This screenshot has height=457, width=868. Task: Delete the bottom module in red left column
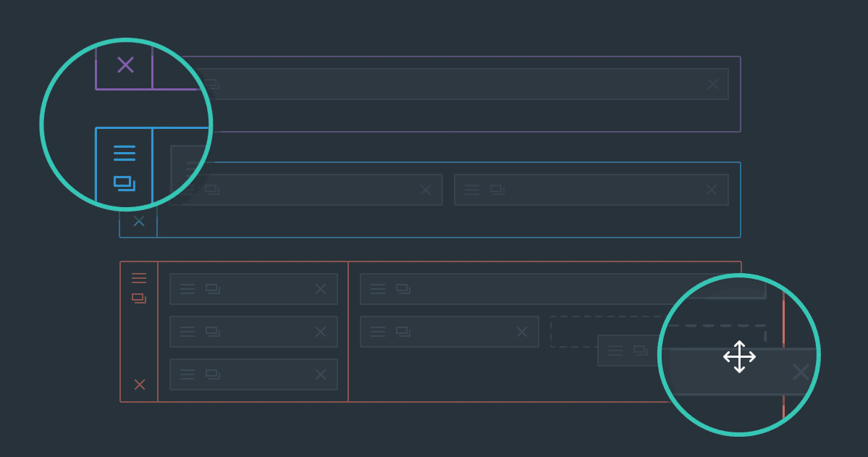[x=321, y=374]
